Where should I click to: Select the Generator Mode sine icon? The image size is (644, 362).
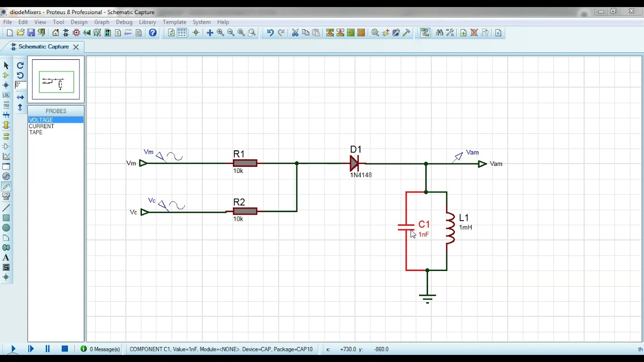pyautogui.click(x=6, y=176)
